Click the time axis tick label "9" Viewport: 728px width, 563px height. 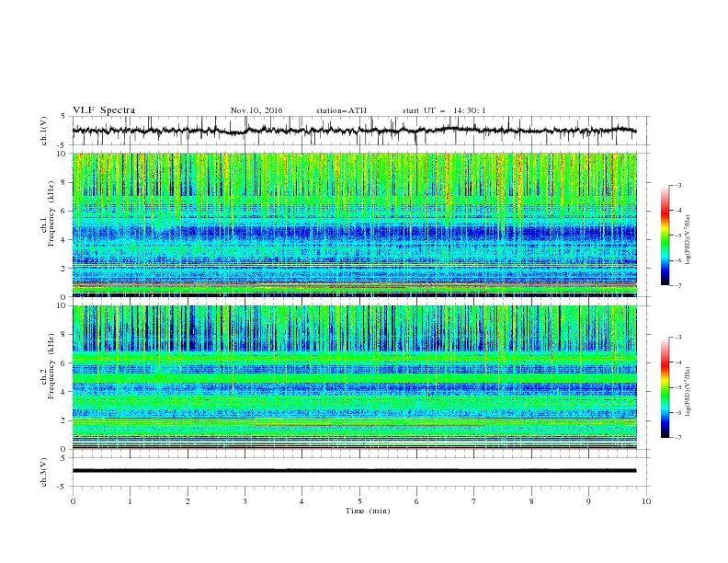coord(588,501)
